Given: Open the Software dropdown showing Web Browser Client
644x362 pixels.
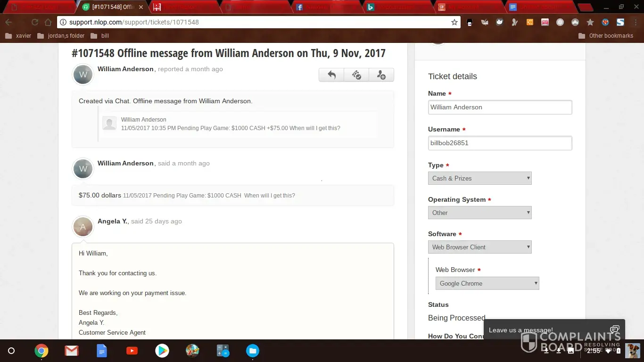Looking at the screenshot, I should pyautogui.click(x=479, y=247).
